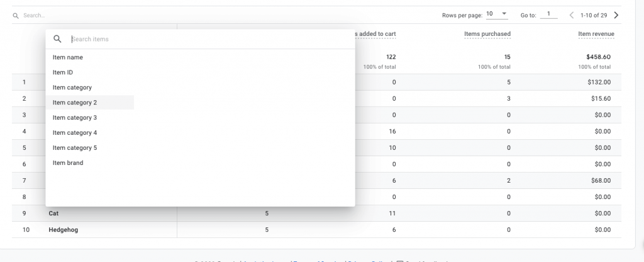
Task: Click the Cat row item name
Action: tap(53, 214)
